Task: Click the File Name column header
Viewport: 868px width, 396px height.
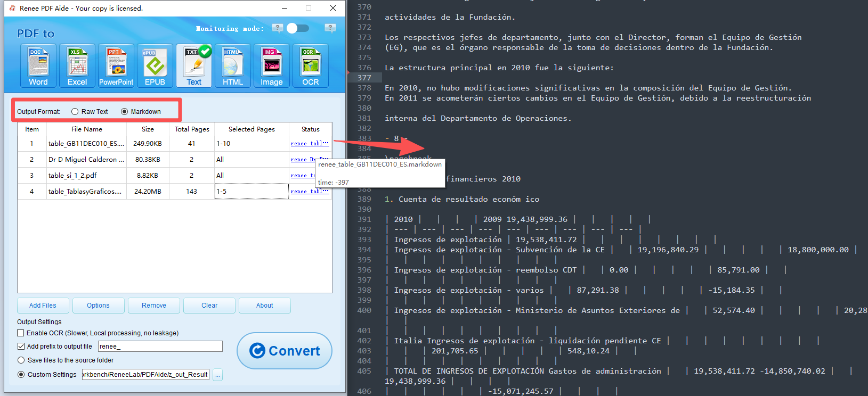Action: click(x=87, y=129)
